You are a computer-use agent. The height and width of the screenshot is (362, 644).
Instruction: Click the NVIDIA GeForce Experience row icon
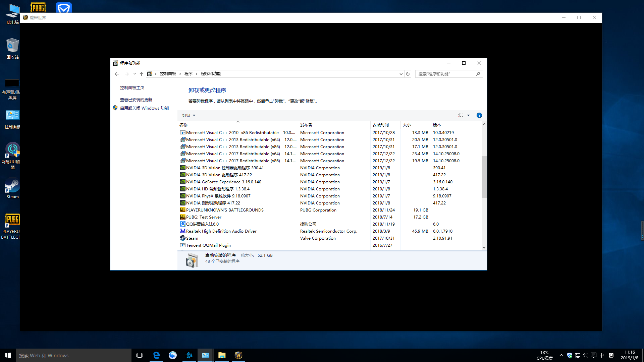click(183, 182)
